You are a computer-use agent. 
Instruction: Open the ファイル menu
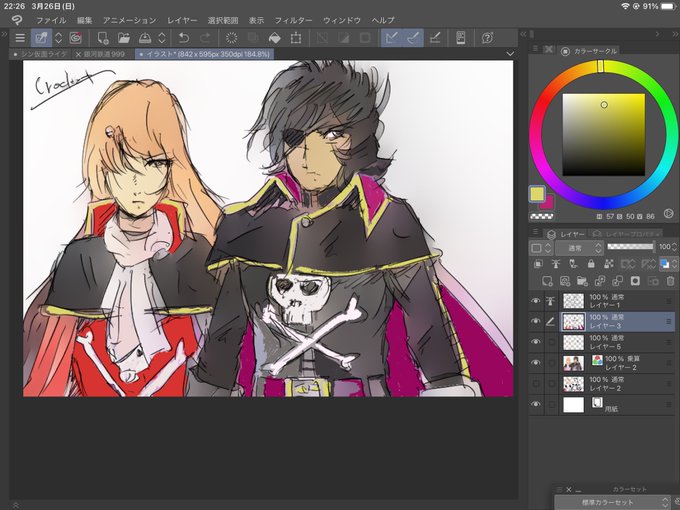51,20
